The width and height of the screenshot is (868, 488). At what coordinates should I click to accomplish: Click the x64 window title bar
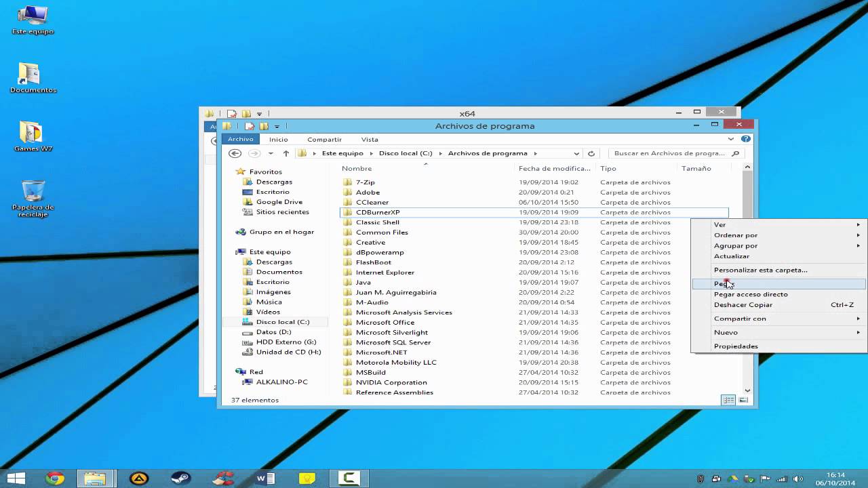(x=467, y=114)
